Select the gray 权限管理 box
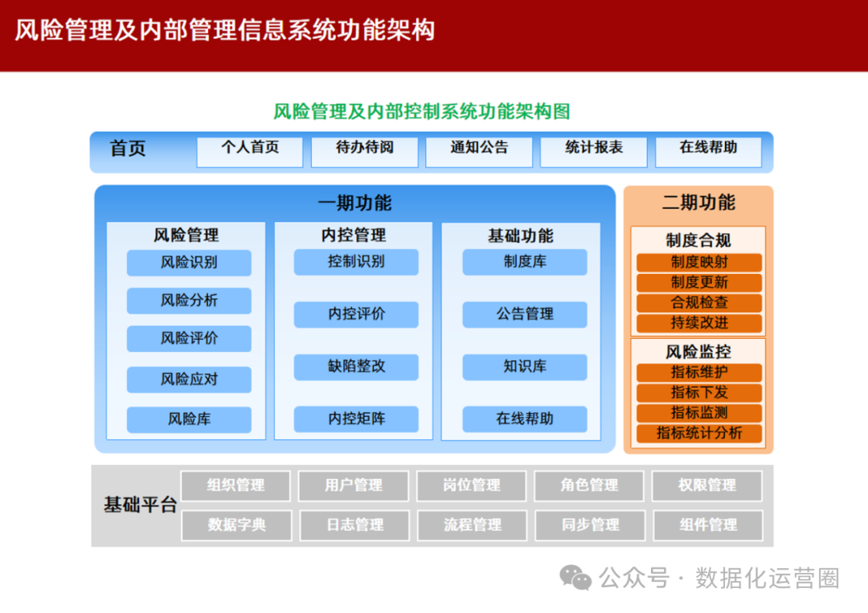The height and width of the screenshot is (613, 868). [x=707, y=486]
